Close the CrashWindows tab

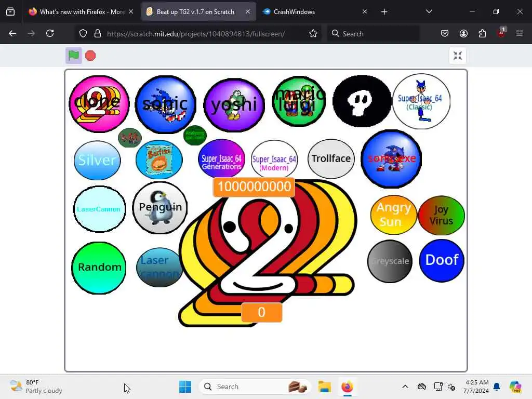coord(364,12)
